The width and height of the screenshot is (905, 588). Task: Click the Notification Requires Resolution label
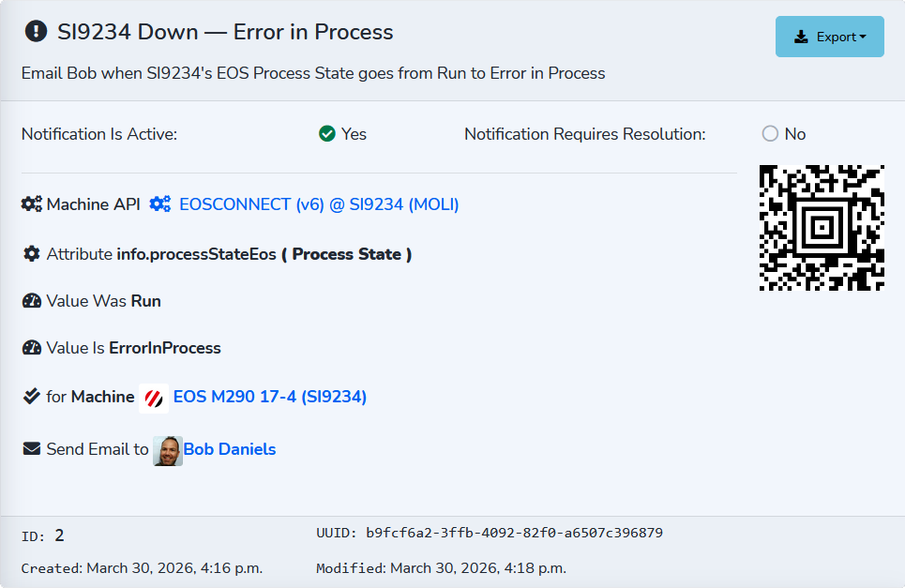(585, 134)
